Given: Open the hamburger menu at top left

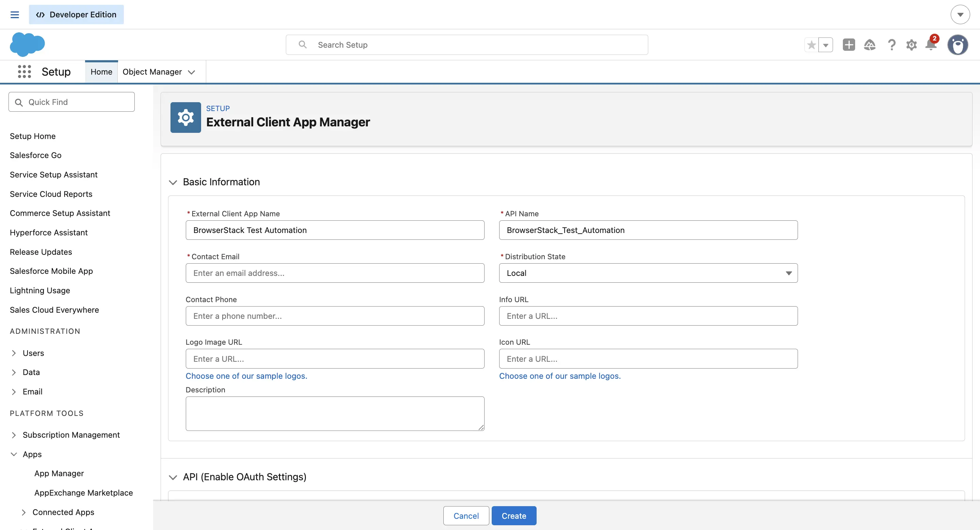Looking at the screenshot, I should [x=15, y=14].
